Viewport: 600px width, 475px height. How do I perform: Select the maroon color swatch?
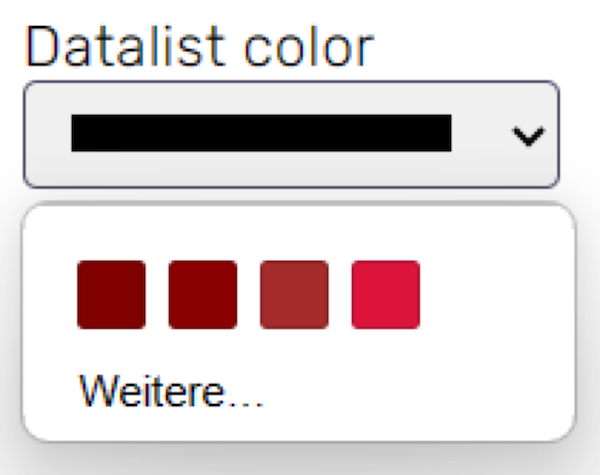pos(111,295)
